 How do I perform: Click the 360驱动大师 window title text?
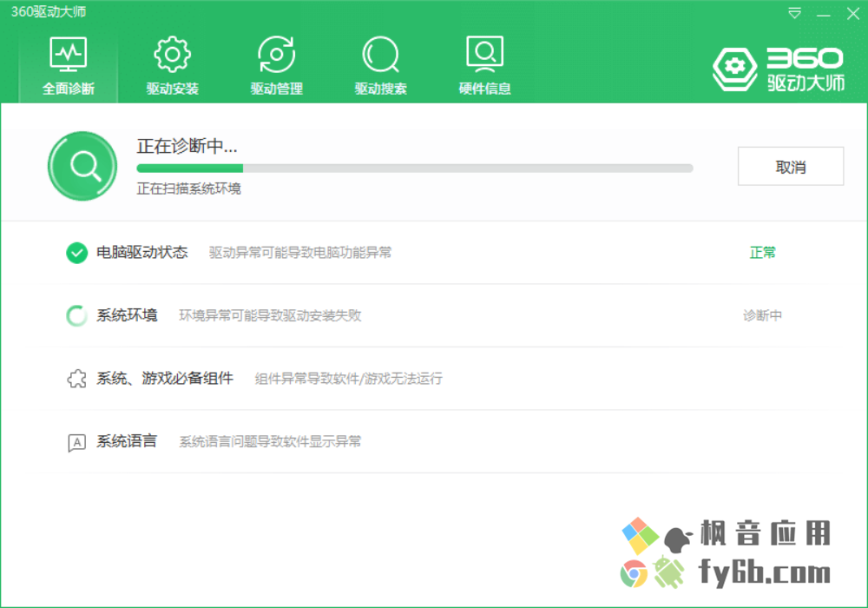click(x=49, y=11)
